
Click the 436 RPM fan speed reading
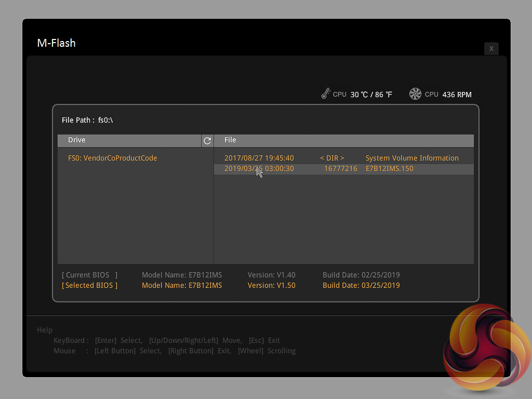pyautogui.click(x=457, y=95)
